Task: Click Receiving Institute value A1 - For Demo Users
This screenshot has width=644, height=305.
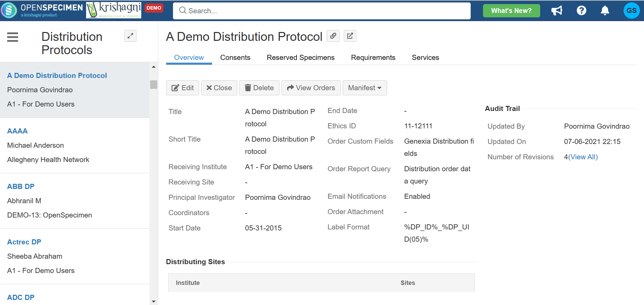Action: tap(279, 167)
